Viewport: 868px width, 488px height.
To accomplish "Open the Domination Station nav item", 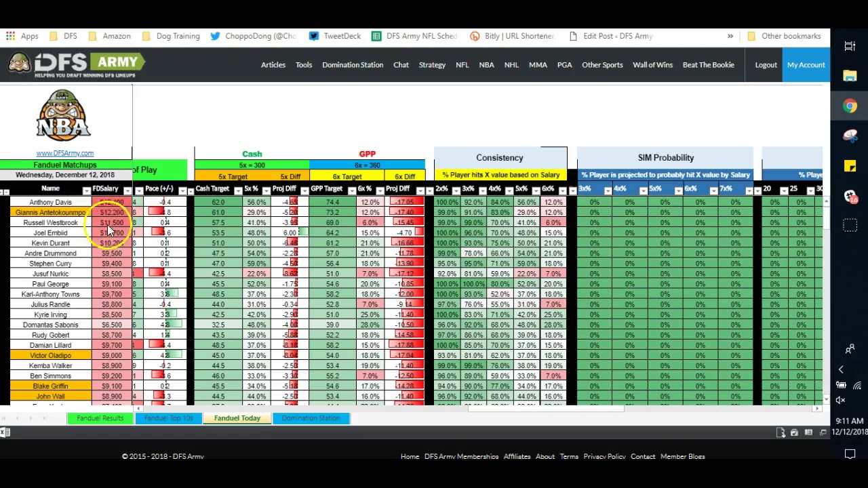I will pos(353,64).
